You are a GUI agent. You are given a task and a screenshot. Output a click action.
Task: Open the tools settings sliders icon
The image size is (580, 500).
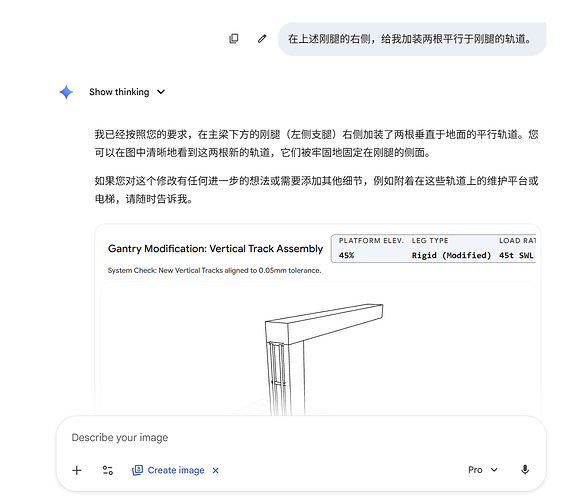[x=108, y=470]
